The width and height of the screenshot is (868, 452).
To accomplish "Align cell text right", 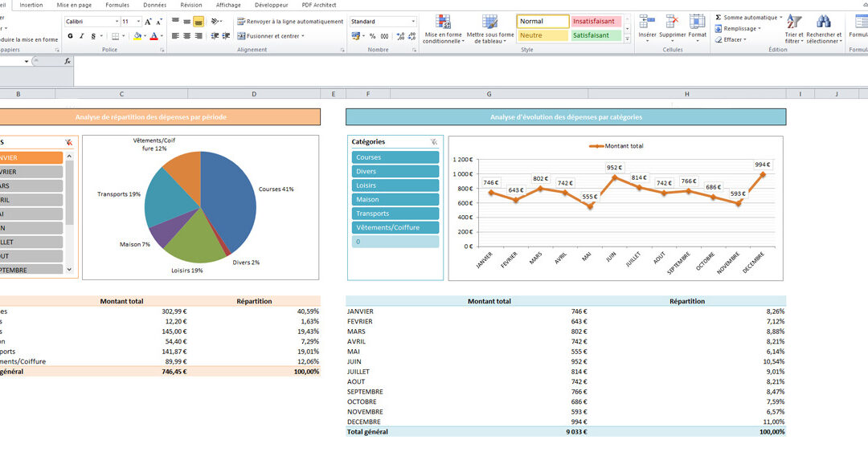I will pos(199,36).
